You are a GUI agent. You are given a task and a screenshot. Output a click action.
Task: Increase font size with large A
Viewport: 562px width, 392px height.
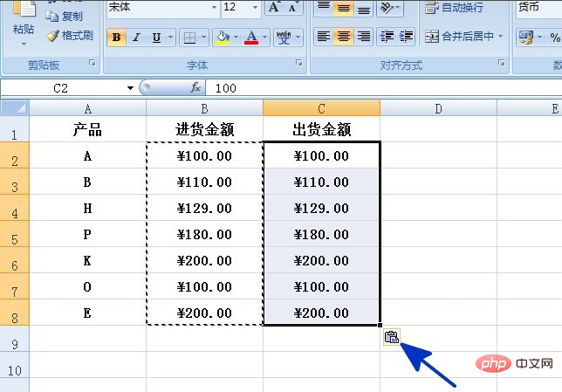(x=274, y=7)
